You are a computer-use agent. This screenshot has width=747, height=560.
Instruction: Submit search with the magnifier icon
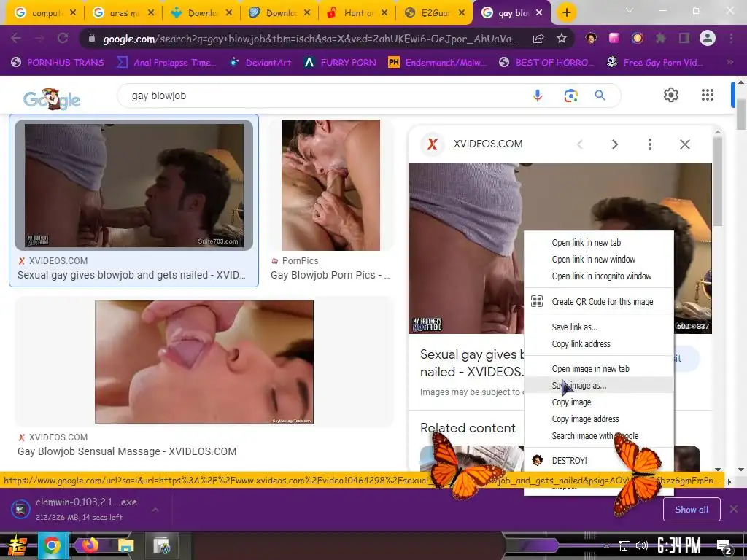point(600,96)
